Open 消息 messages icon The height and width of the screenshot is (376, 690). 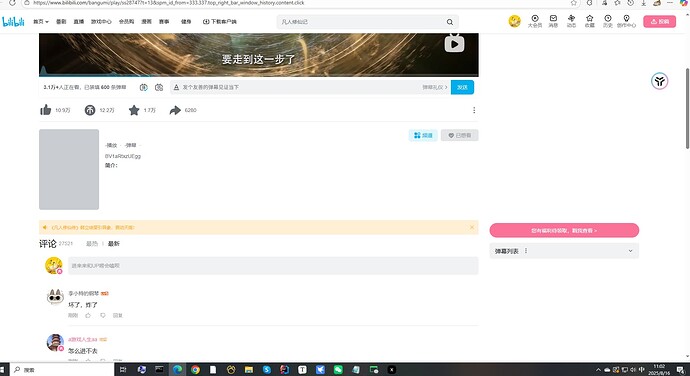[x=553, y=21]
